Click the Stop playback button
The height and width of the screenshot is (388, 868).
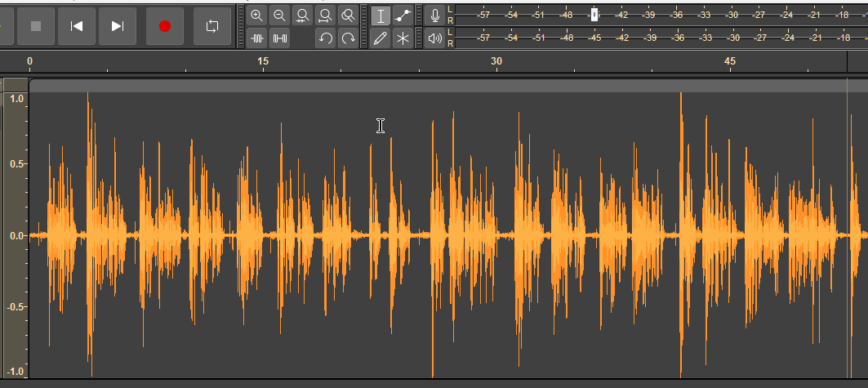36,26
